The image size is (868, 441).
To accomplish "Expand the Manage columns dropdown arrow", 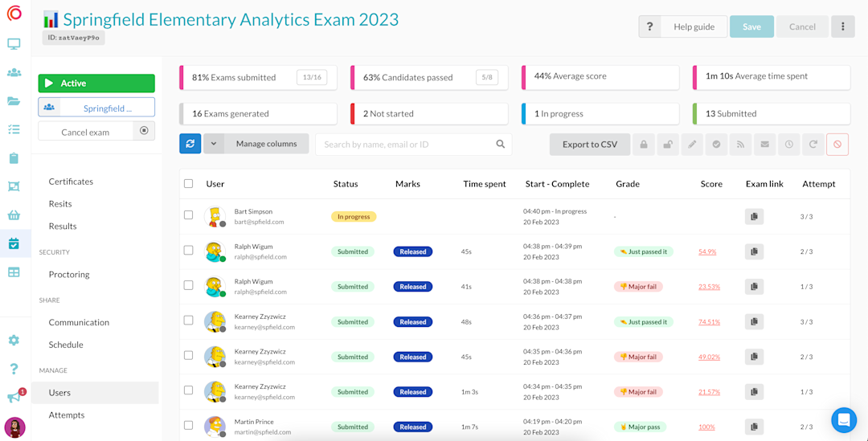I will tap(214, 144).
